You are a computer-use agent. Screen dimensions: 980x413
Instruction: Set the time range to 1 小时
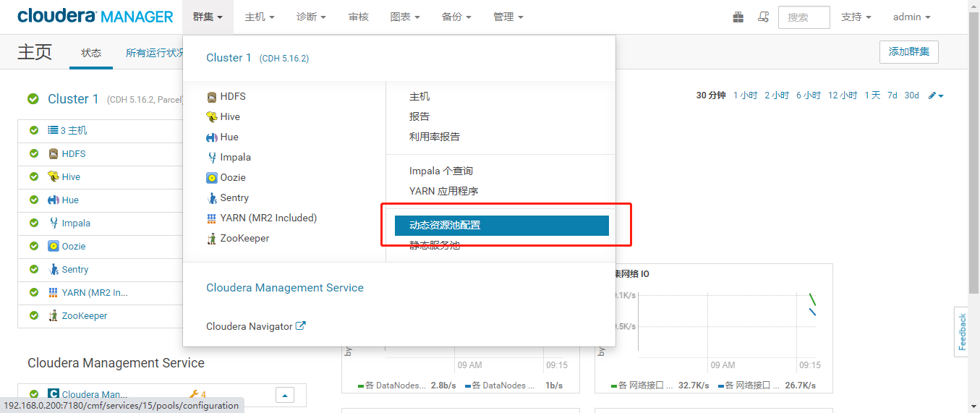(745, 95)
